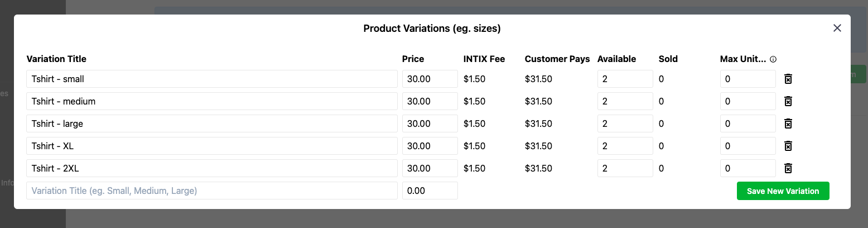This screenshot has height=228, width=868.
Task: Delete the Tshirt - medium variation
Action: pos(788,101)
